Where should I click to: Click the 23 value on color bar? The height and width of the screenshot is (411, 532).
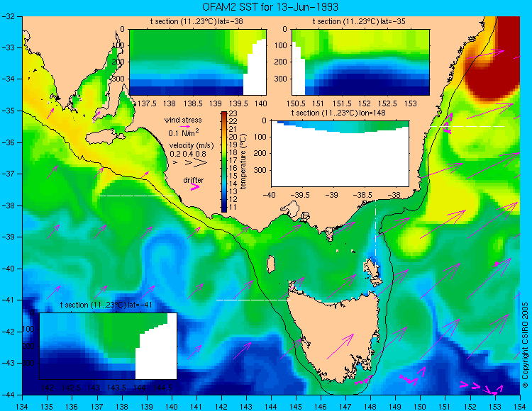point(233,114)
